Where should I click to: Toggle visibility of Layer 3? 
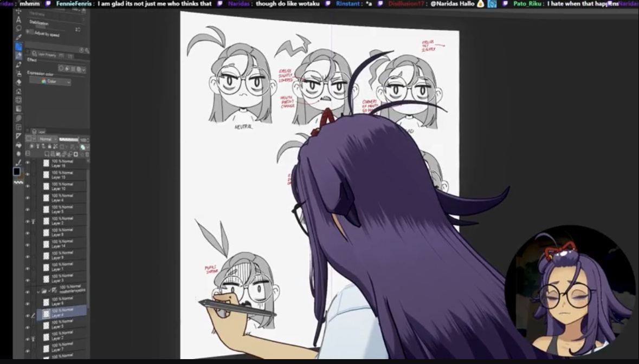[x=28, y=280]
